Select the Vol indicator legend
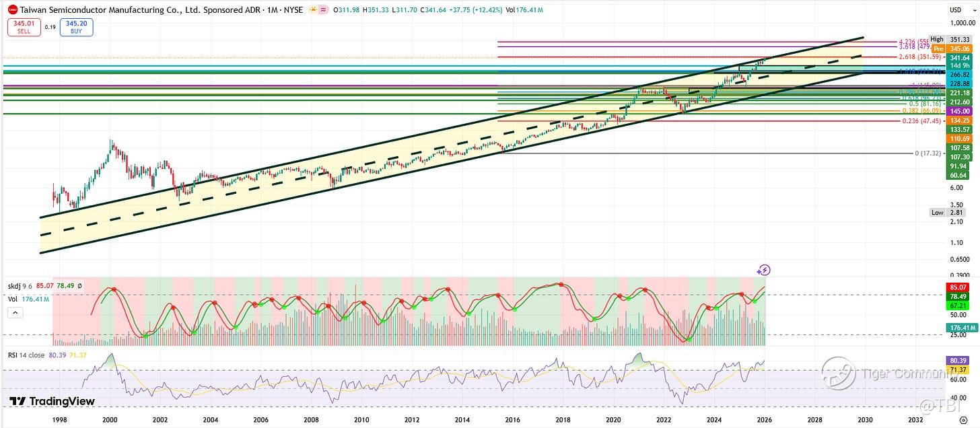Viewport: 980px width, 428px height. [x=14, y=299]
